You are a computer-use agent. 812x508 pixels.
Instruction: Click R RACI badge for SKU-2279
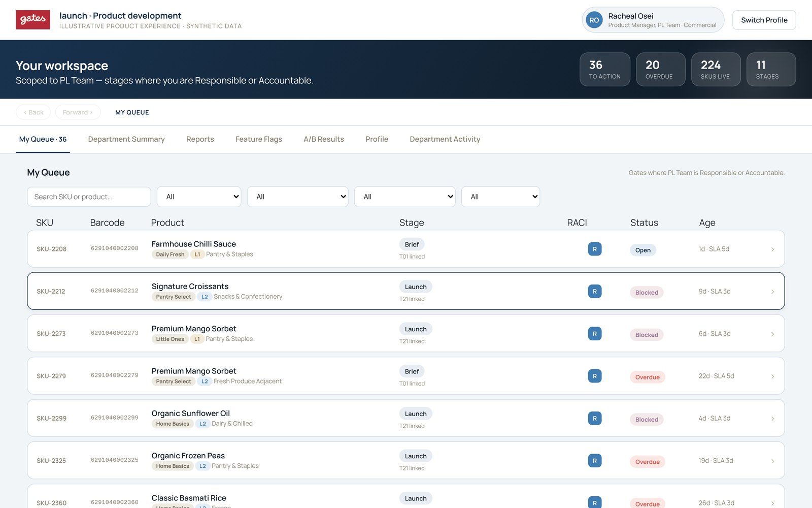click(595, 376)
